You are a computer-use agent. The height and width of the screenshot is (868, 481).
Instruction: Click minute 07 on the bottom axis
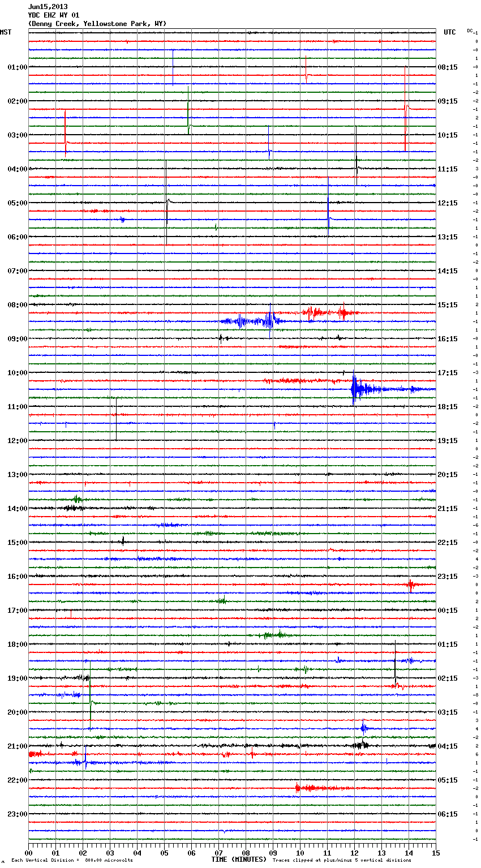tap(219, 853)
